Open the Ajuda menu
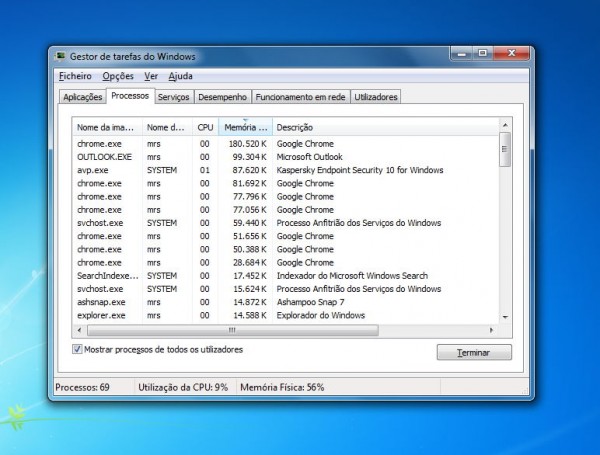Screen dimensions: 600x455 point(180,76)
